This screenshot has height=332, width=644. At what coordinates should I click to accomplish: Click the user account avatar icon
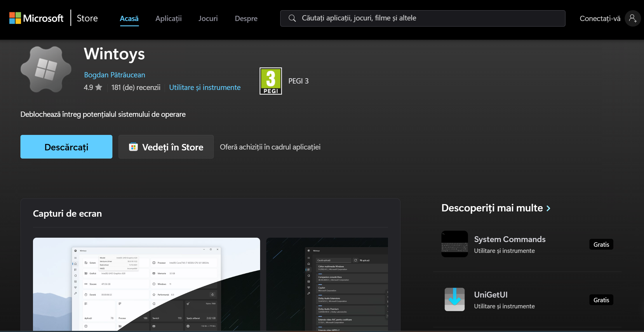pyautogui.click(x=633, y=18)
